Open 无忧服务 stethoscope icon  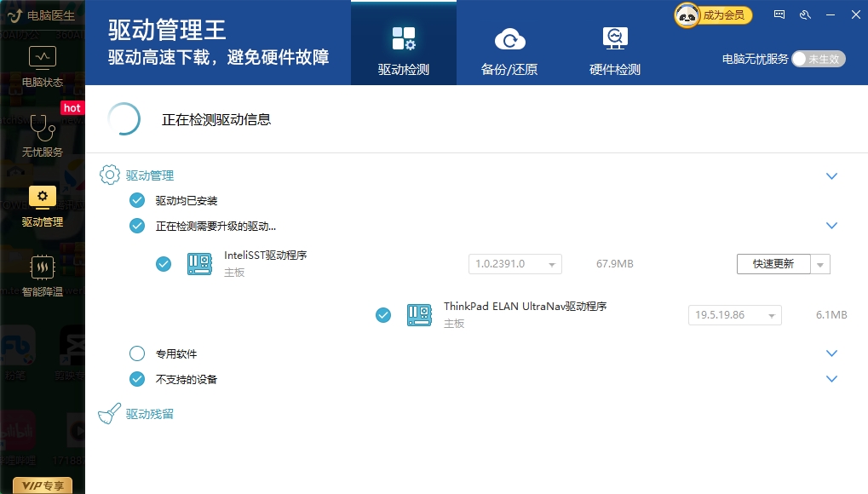(43, 129)
